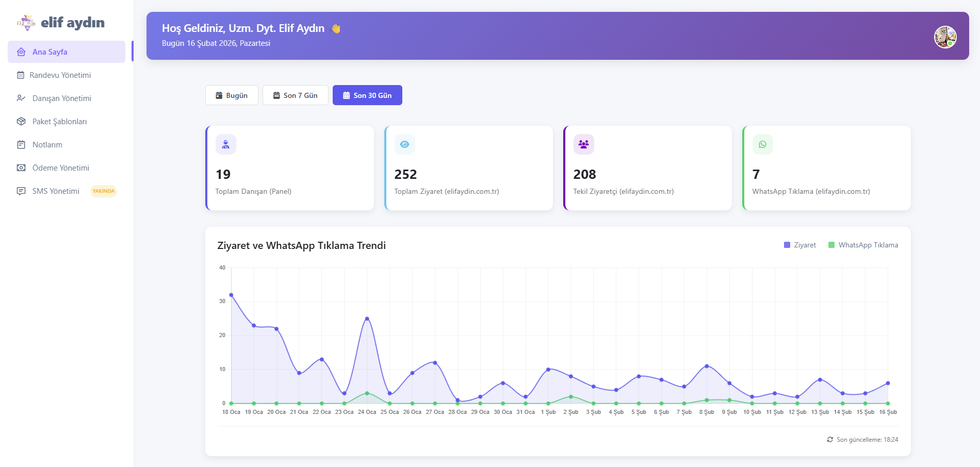Click the Son güncelleme: 18:24 text
The height and width of the screenshot is (467, 980).
(x=867, y=440)
